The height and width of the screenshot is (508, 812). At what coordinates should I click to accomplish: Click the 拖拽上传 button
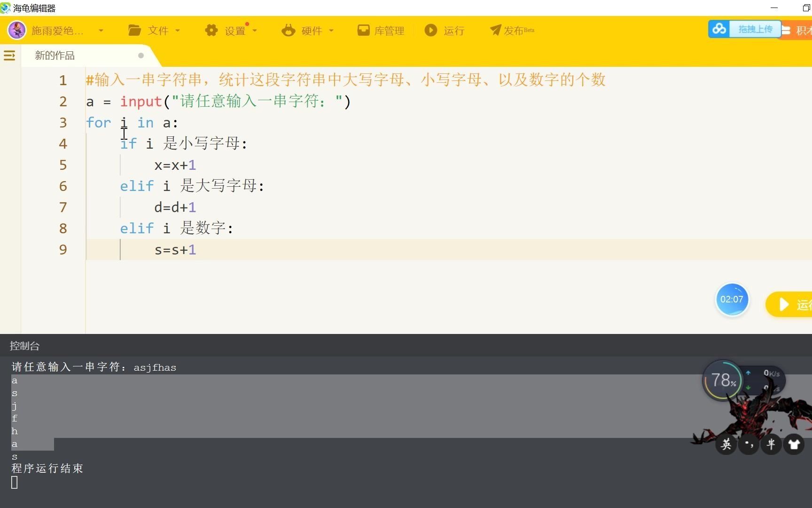pyautogui.click(x=756, y=29)
